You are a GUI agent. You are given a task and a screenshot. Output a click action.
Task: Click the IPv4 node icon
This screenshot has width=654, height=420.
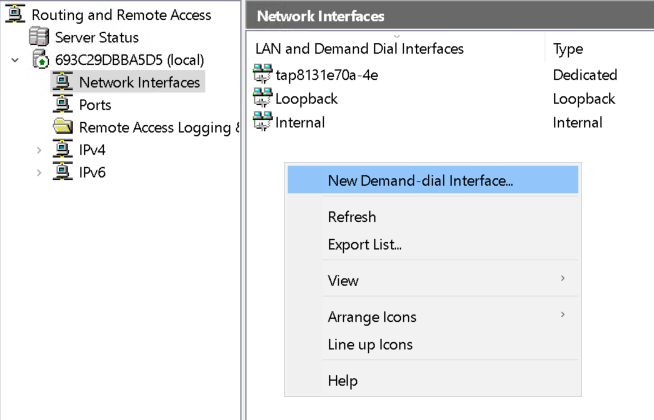[64, 150]
